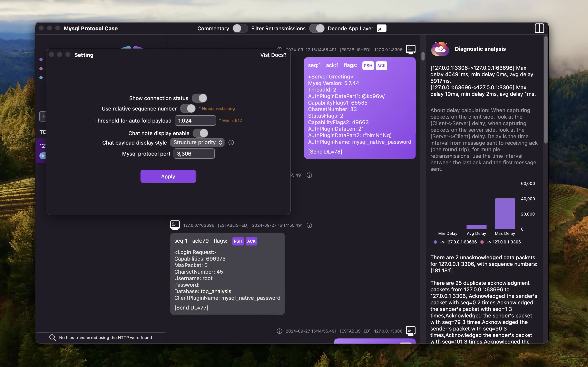The height and width of the screenshot is (367, 588).
Task: Click the split-panel layout icon top right
Action: pyautogui.click(x=539, y=28)
